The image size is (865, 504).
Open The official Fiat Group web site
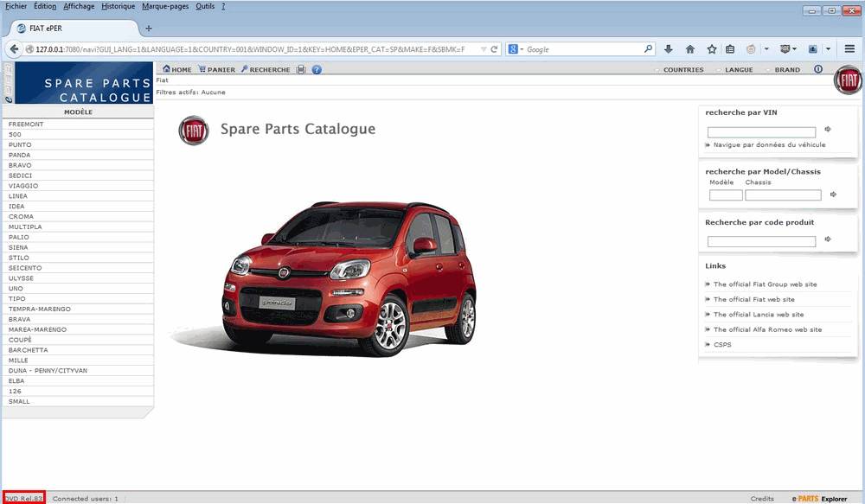(765, 284)
